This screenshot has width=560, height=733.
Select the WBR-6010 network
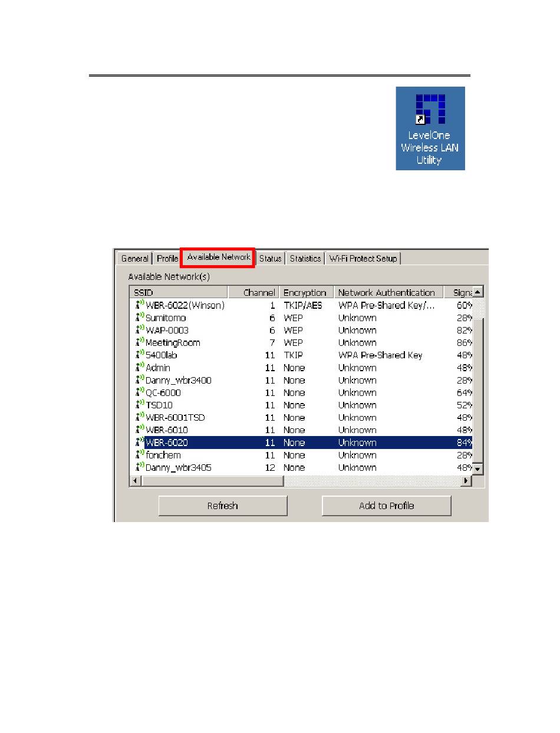pyautogui.click(x=167, y=430)
